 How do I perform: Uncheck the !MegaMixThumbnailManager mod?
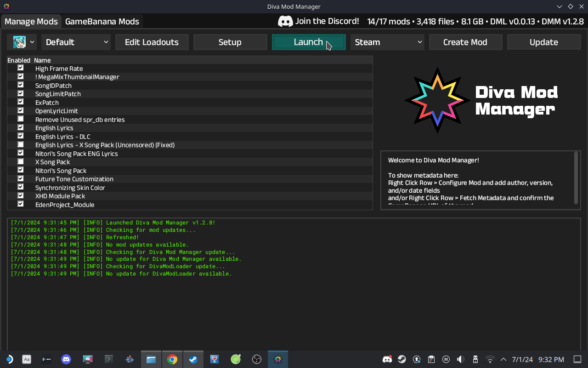(21, 76)
